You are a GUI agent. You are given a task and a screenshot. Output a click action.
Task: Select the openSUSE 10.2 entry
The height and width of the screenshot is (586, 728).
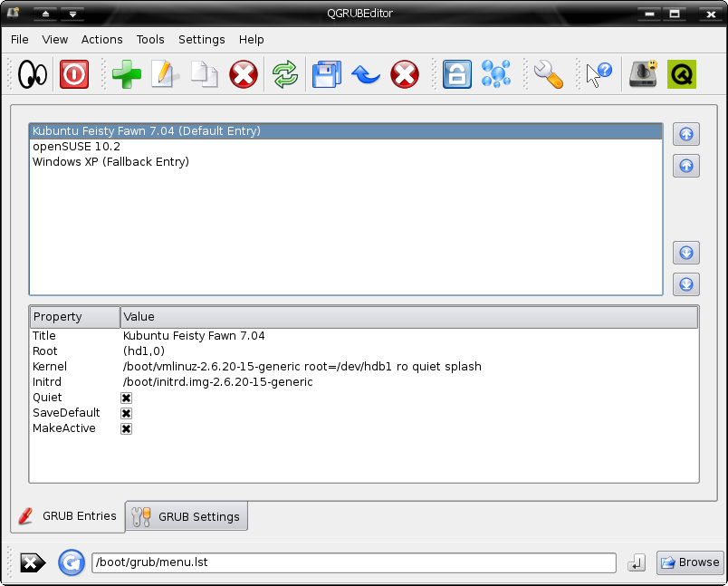(76, 147)
